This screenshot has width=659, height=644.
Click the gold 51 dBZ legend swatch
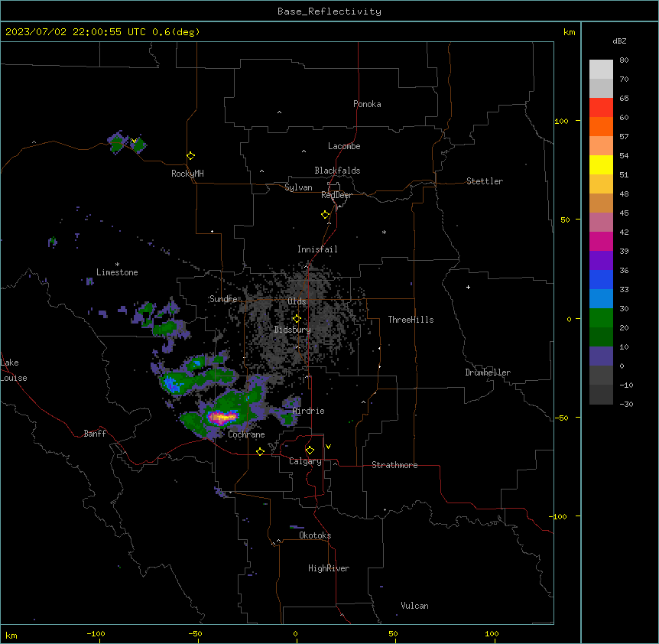(x=601, y=184)
